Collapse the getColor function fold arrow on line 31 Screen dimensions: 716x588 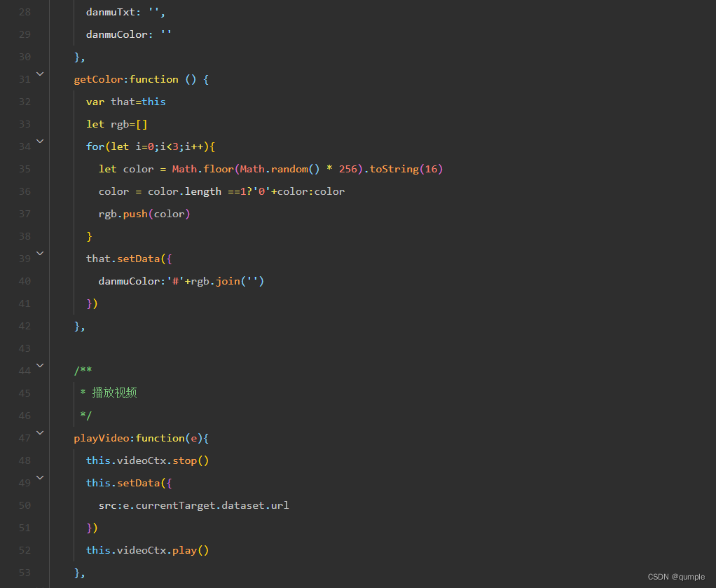point(40,74)
